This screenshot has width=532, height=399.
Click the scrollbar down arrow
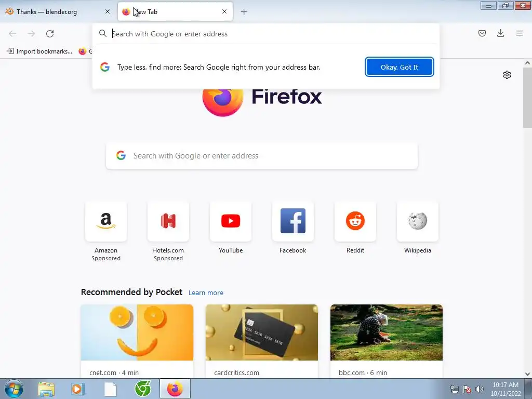[x=527, y=374]
